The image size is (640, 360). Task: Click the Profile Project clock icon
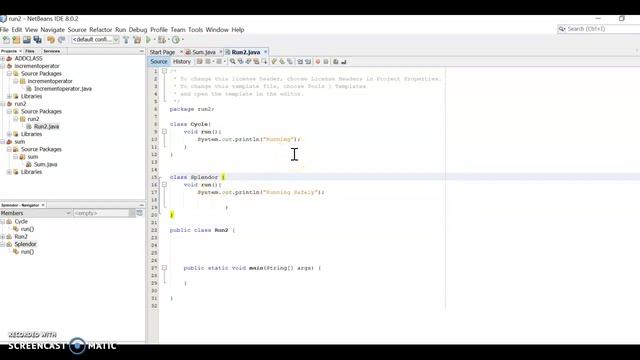[x=176, y=40]
